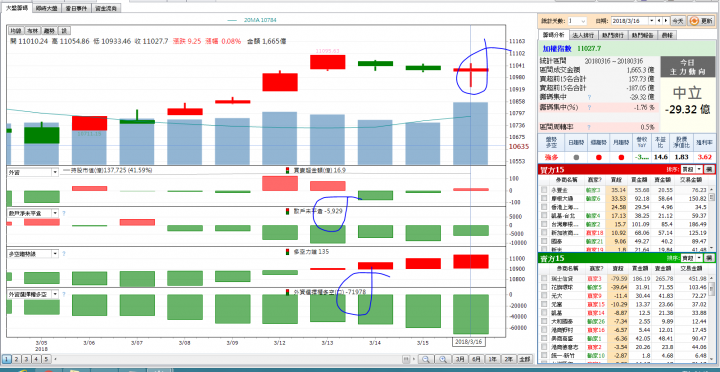This screenshot has width=720, height=372.
Task: Check the 永豐金 row checkbox
Action: click(x=544, y=189)
